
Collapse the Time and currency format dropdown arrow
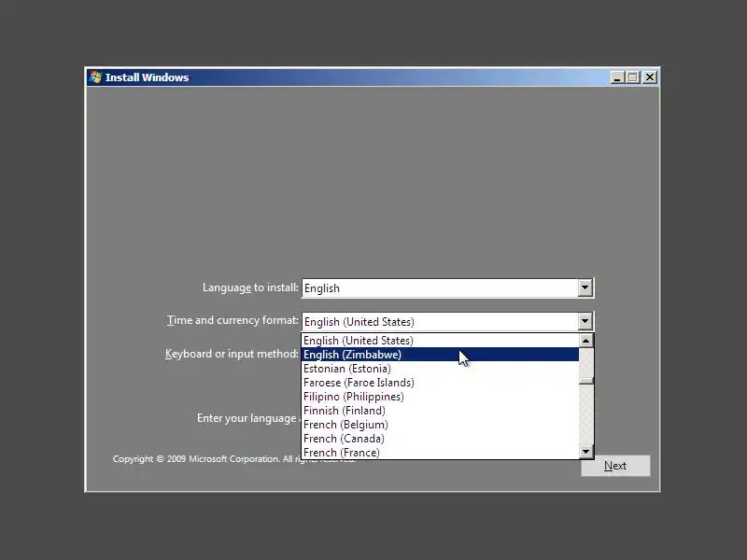click(x=585, y=321)
